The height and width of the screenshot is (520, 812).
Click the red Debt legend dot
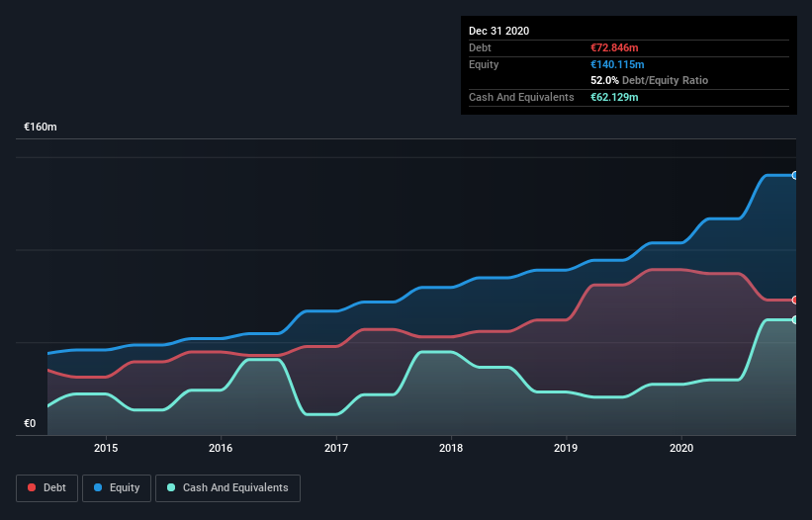32,487
